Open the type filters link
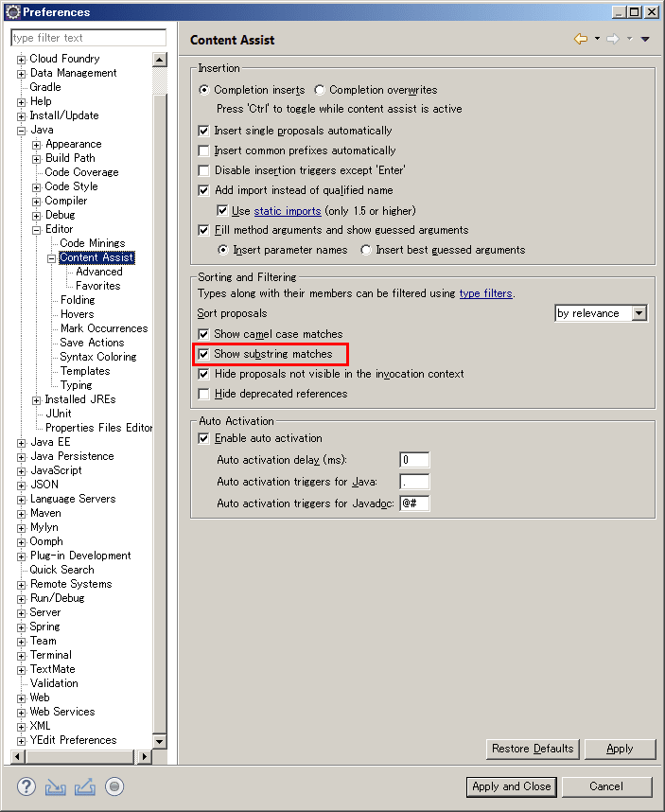Viewport: 665px width, 812px height. coord(485,293)
